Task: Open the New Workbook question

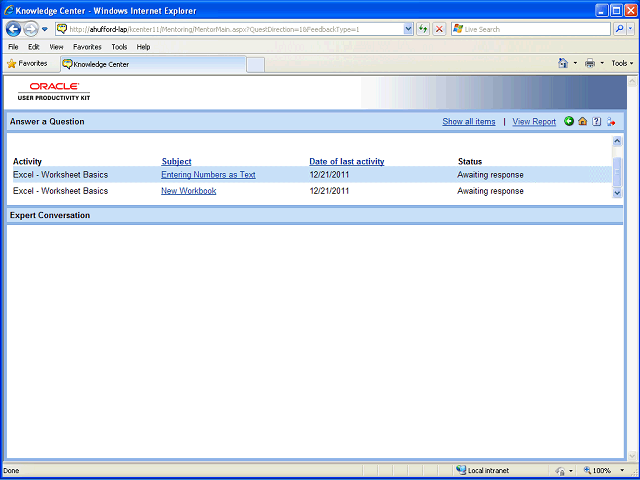Action: pos(189,191)
